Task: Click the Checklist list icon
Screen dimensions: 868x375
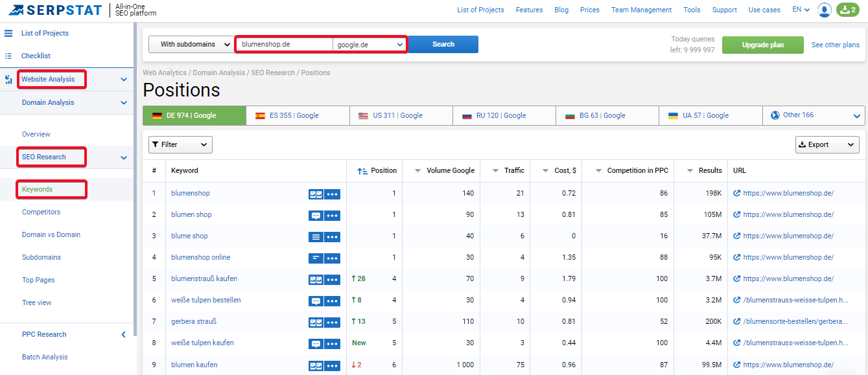Action: click(8, 56)
